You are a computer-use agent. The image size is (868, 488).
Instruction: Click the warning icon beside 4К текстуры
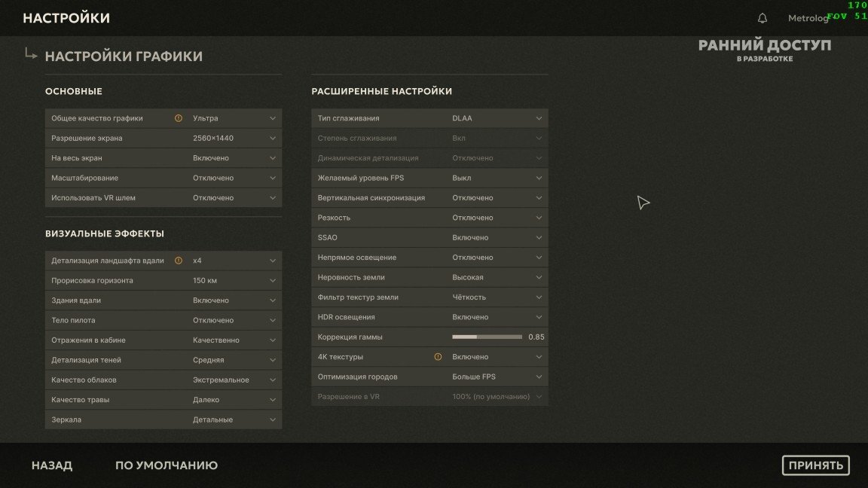click(x=438, y=357)
